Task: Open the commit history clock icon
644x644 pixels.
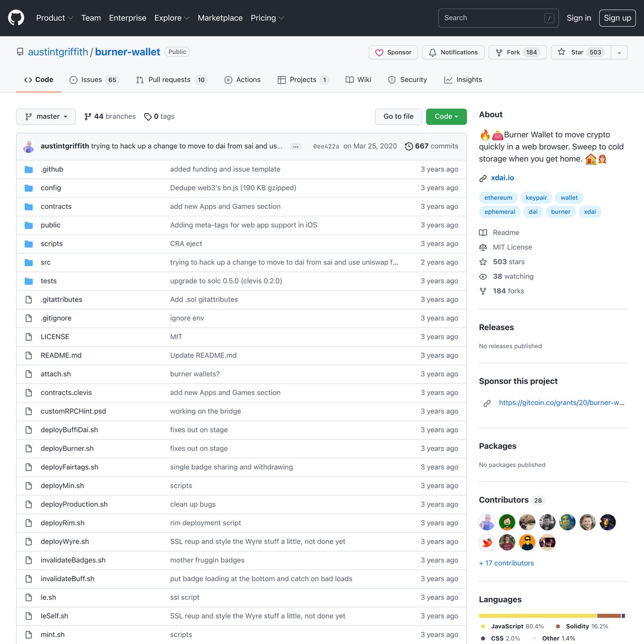Action: click(409, 146)
